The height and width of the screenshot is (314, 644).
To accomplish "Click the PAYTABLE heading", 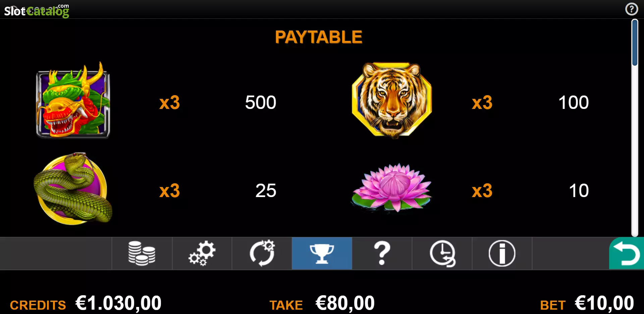I will click(x=319, y=37).
